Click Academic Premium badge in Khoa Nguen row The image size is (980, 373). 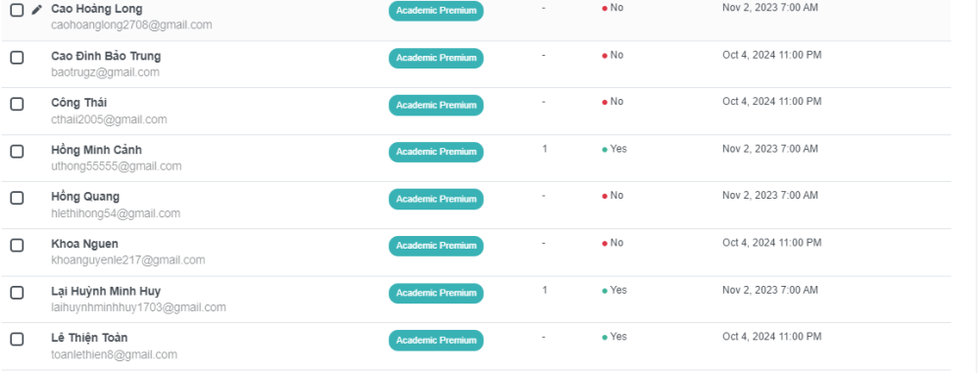tap(436, 246)
